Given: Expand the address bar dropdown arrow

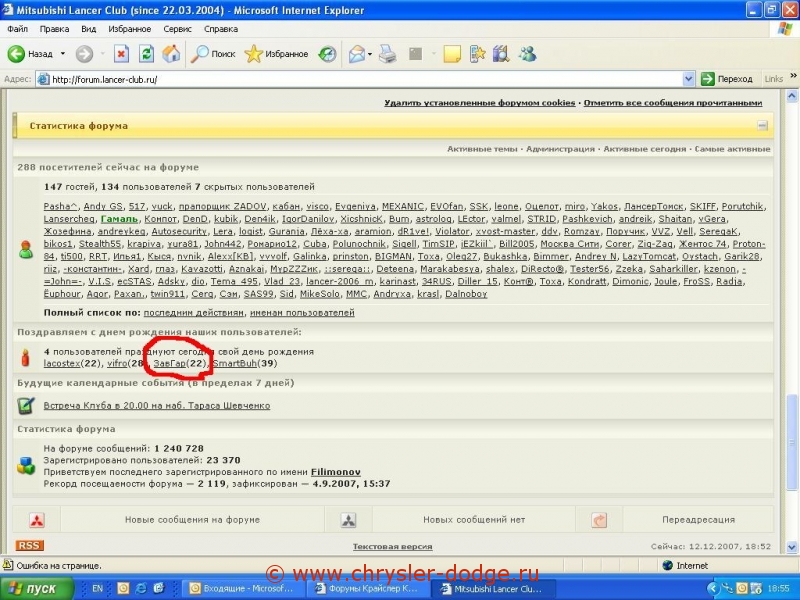Looking at the screenshot, I should (688, 79).
